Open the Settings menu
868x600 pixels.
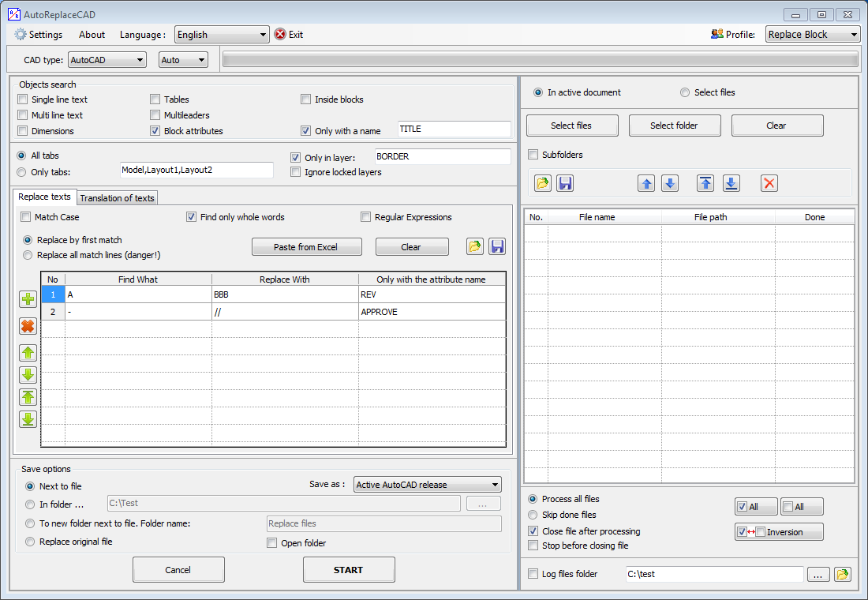[46, 35]
